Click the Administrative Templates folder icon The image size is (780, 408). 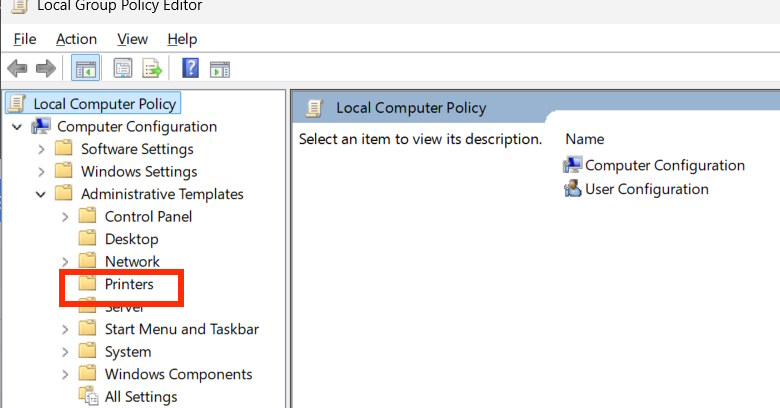point(64,193)
